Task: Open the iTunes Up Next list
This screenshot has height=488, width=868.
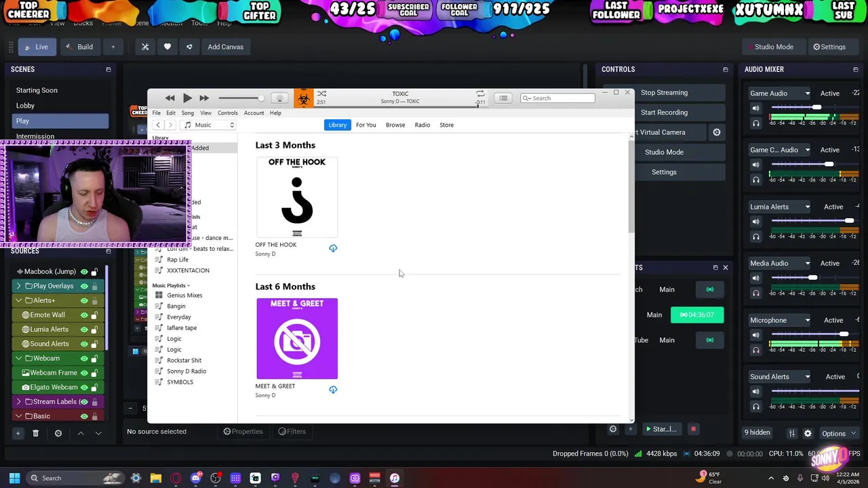Action: coord(503,98)
